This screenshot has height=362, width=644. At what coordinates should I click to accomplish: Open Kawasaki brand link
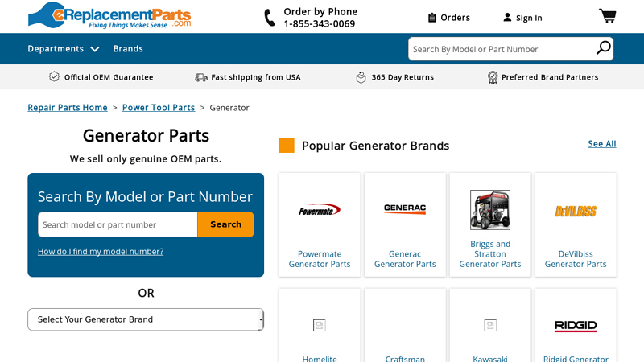(490, 359)
